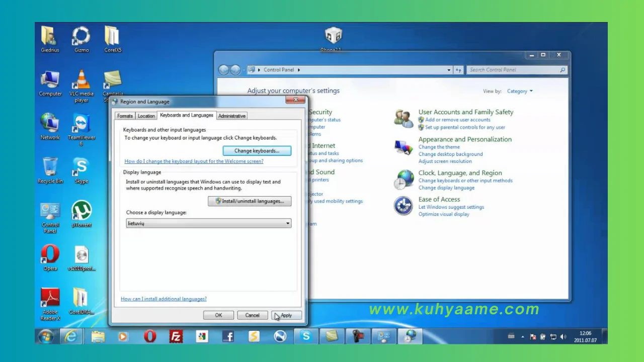Click the Back arrow in Control Panel
This screenshot has width=644, height=362.
pyautogui.click(x=224, y=70)
